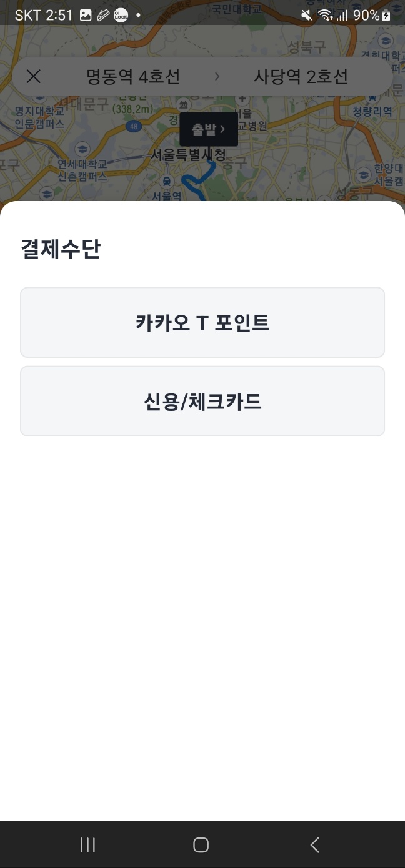The image size is (405, 868).
Task: Open the Recents navigation button
Action: pos(87,844)
